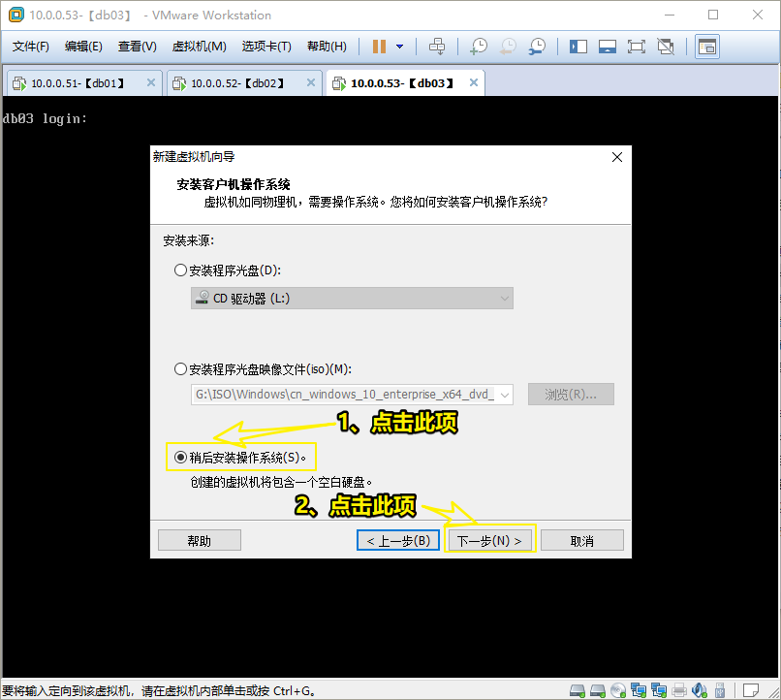Select 稍后安装操作系统 radio option
Screen dimensions: 781x700
[x=182, y=456]
